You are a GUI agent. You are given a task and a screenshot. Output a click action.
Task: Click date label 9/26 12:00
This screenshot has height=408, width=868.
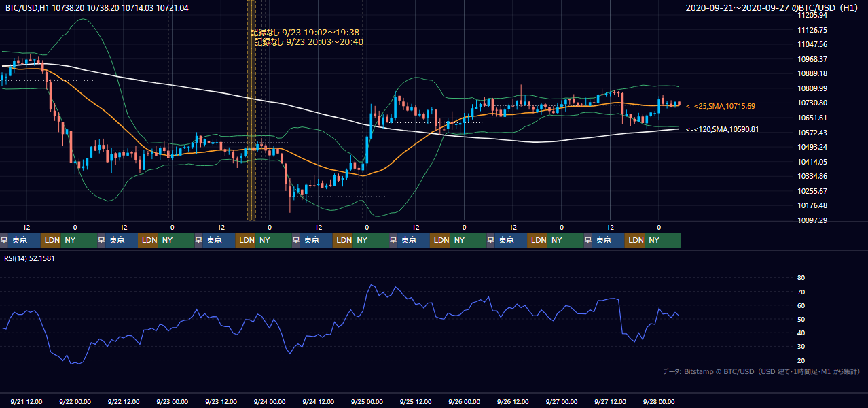[x=513, y=401]
